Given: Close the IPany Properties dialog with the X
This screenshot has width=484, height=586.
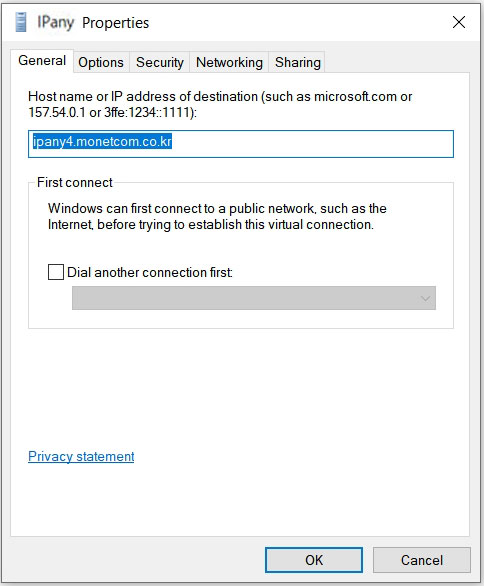Looking at the screenshot, I should 459,22.
